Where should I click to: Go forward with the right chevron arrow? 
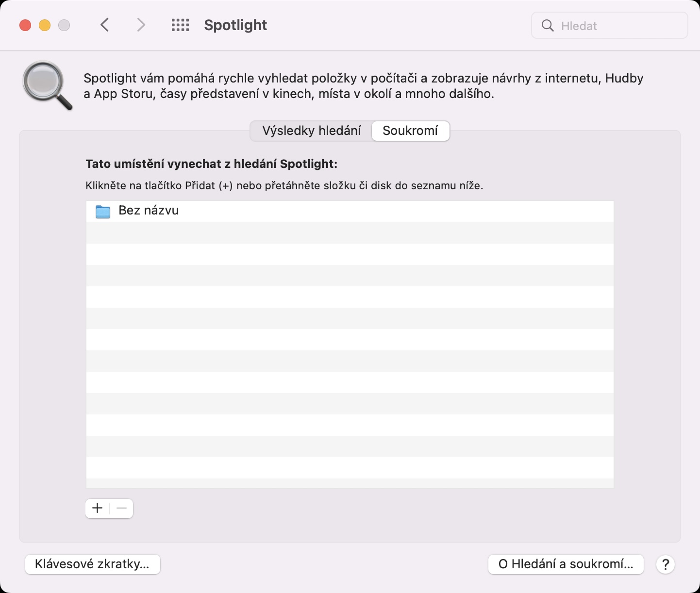pyautogui.click(x=141, y=25)
